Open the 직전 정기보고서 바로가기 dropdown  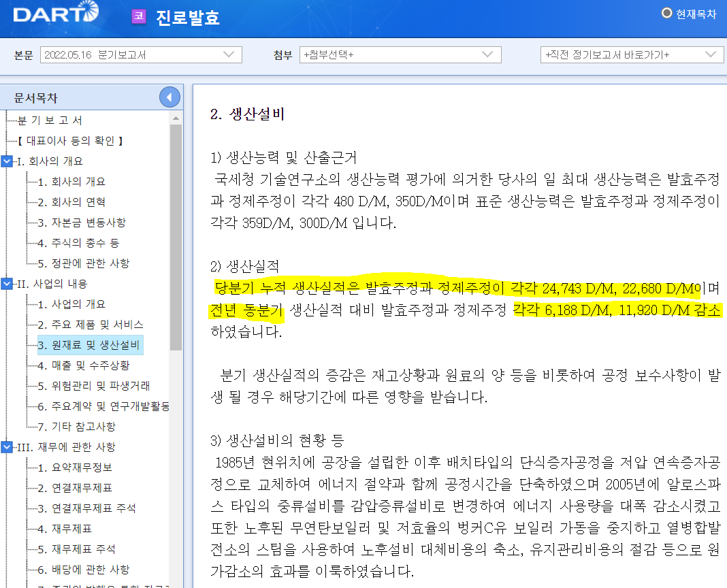tap(632, 54)
